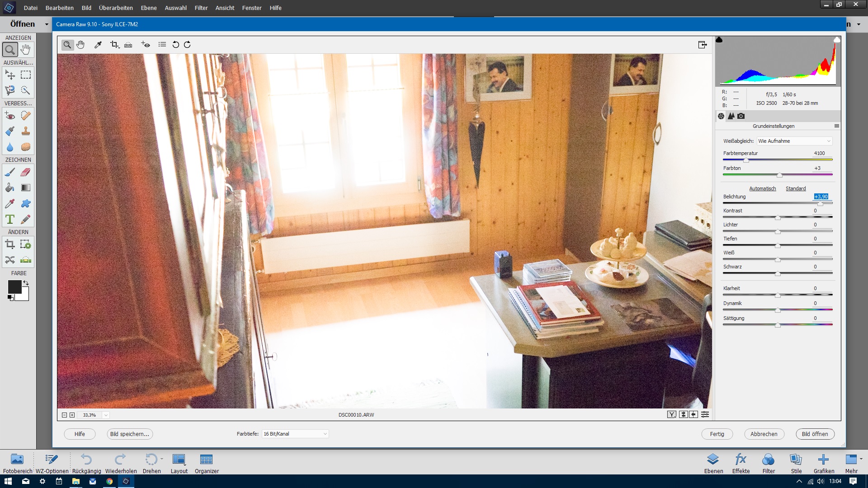Open the Filter menu

[x=201, y=8]
